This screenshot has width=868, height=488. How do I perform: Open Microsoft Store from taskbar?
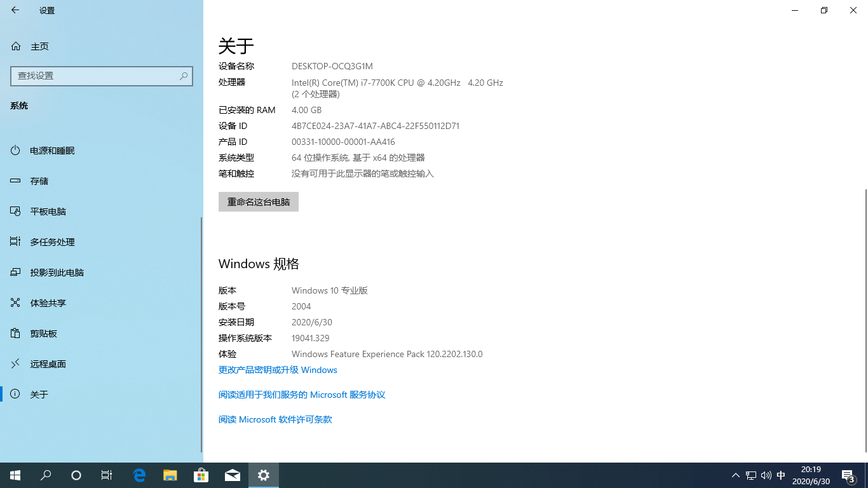point(201,475)
